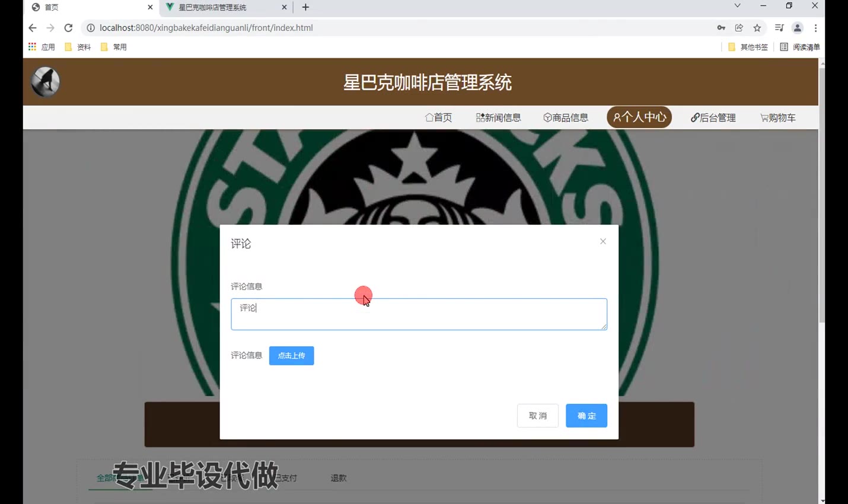Open the 应用 apps grid shortcut
Image resolution: width=848 pixels, height=504 pixels.
pos(41,47)
